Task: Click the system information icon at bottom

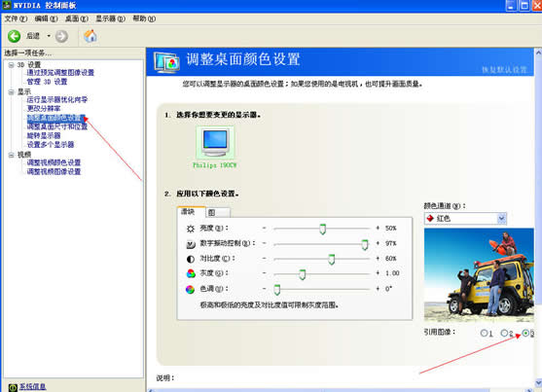Action: pyautogui.click(x=13, y=387)
